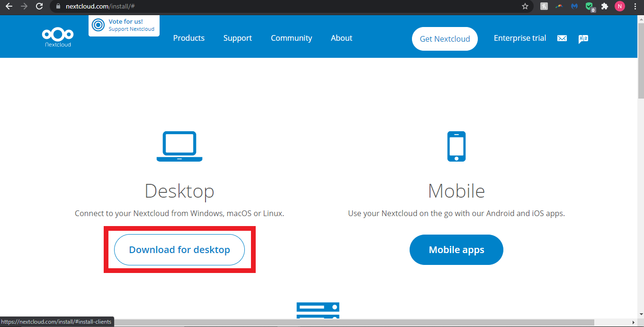Click the Vote for us target icon
This screenshot has width=644, height=327.
pos(98,25)
